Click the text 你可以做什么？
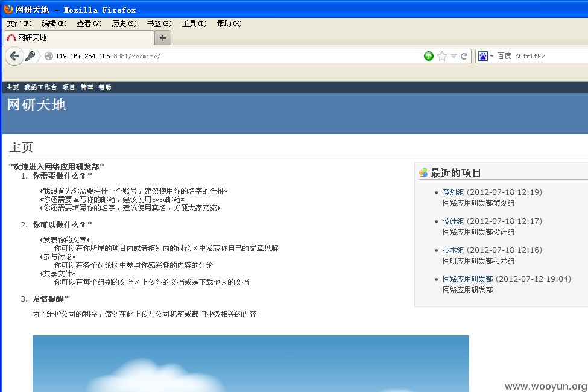This screenshot has height=392, width=588. coord(59,225)
